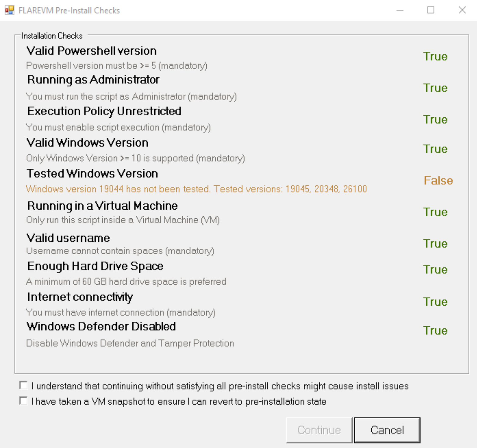Viewport: 477px width, 448px height.
Task: Check the 'I have taken a VM snapshot' checkbox
Action: point(23,401)
